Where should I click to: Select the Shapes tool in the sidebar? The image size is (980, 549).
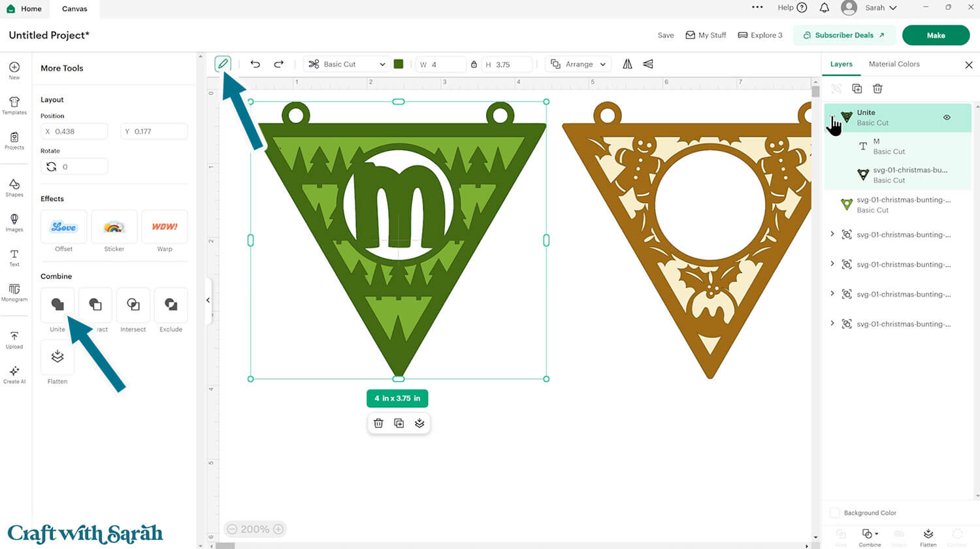[x=14, y=188]
